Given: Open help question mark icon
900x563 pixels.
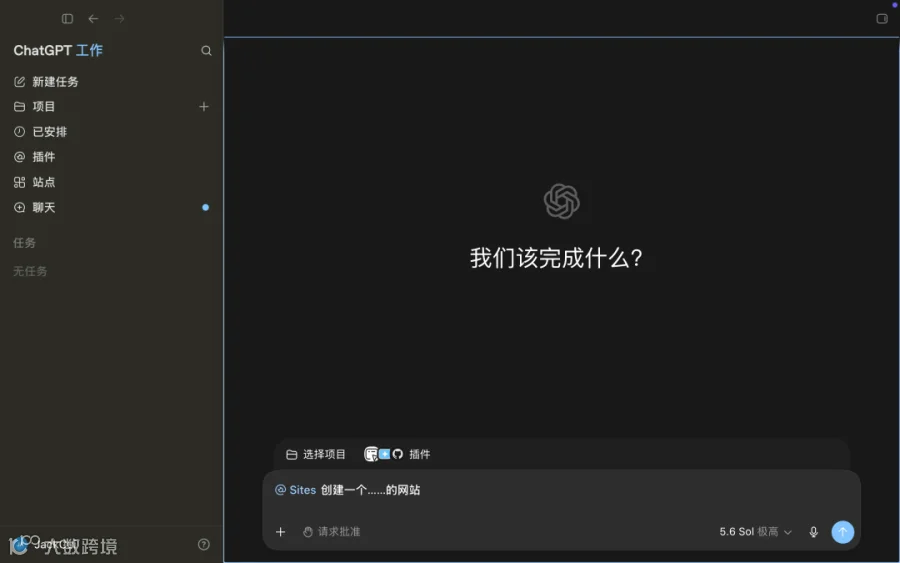Looking at the screenshot, I should (x=204, y=545).
